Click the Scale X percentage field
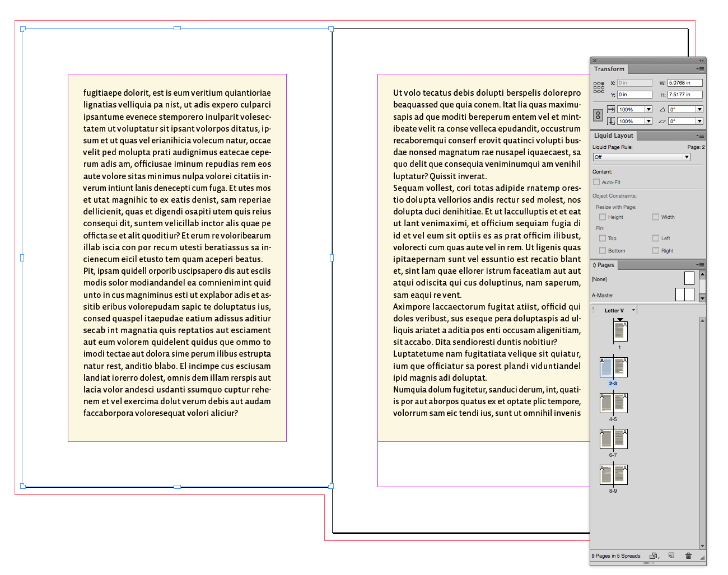Screen dimensions: 728x575 click(x=631, y=109)
